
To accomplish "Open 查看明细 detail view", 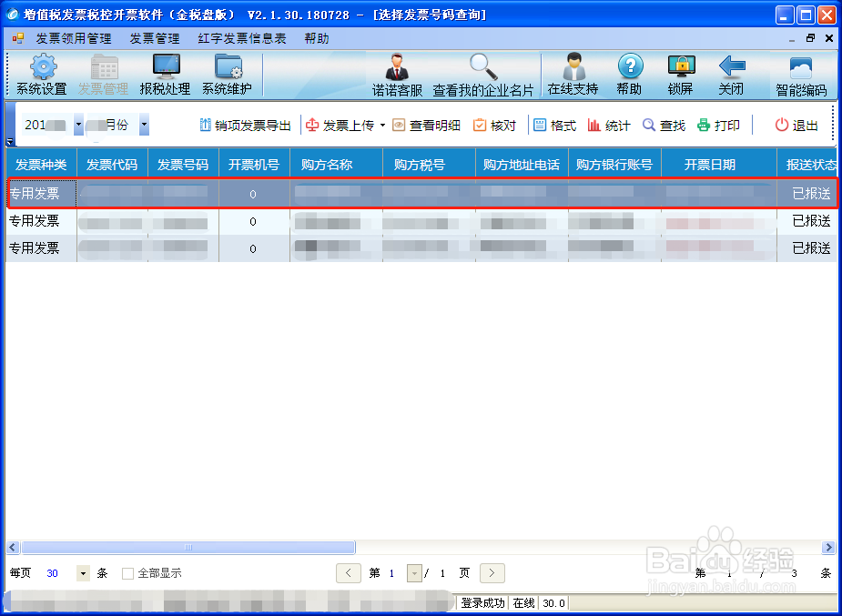I will pyautogui.click(x=426, y=126).
